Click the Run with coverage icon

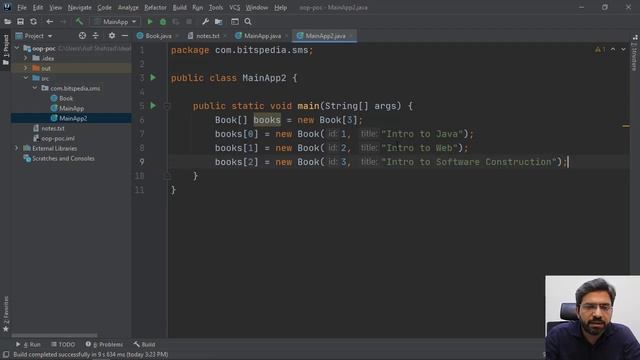click(176, 22)
